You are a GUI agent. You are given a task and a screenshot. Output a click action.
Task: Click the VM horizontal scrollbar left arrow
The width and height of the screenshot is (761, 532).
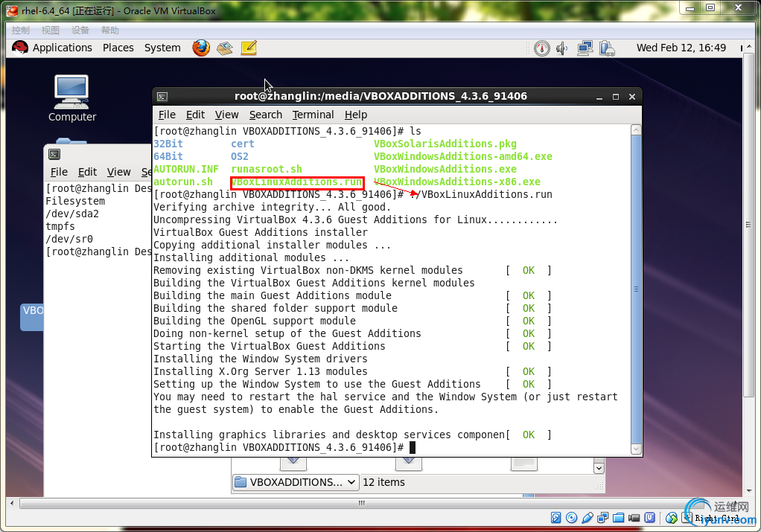tap(12, 503)
